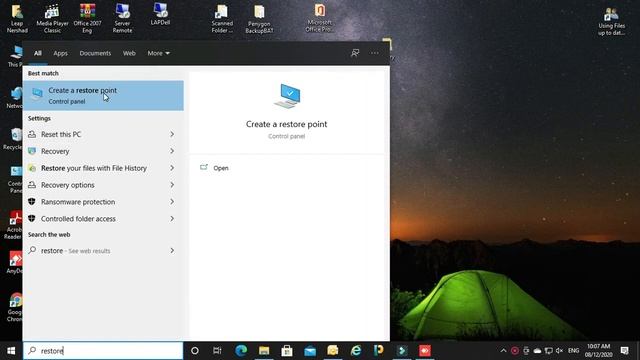Screen dimensions: 640x360
Task: Click the OneDrive cloud tray icon
Action: click(x=538, y=351)
